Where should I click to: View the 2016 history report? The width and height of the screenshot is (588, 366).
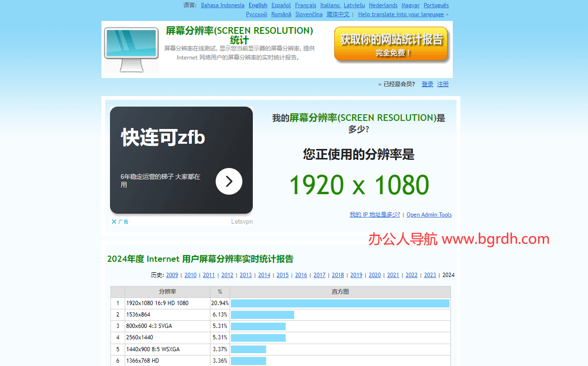pyautogui.click(x=301, y=275)
